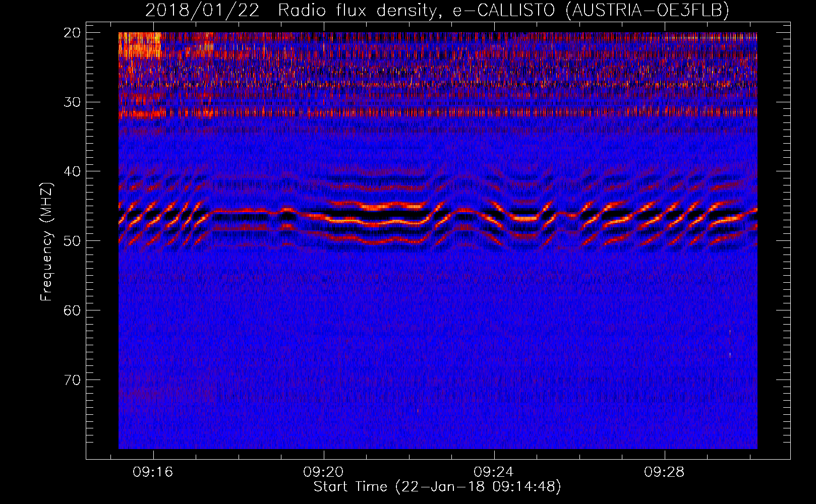Click the 50 MHz frequency tick label
Screen dimensions: 816x504
tap(73, 241)
